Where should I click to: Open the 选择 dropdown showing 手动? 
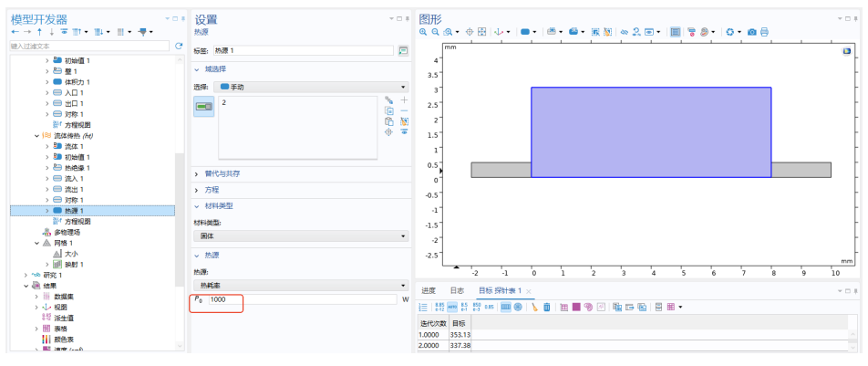(311, 87)
